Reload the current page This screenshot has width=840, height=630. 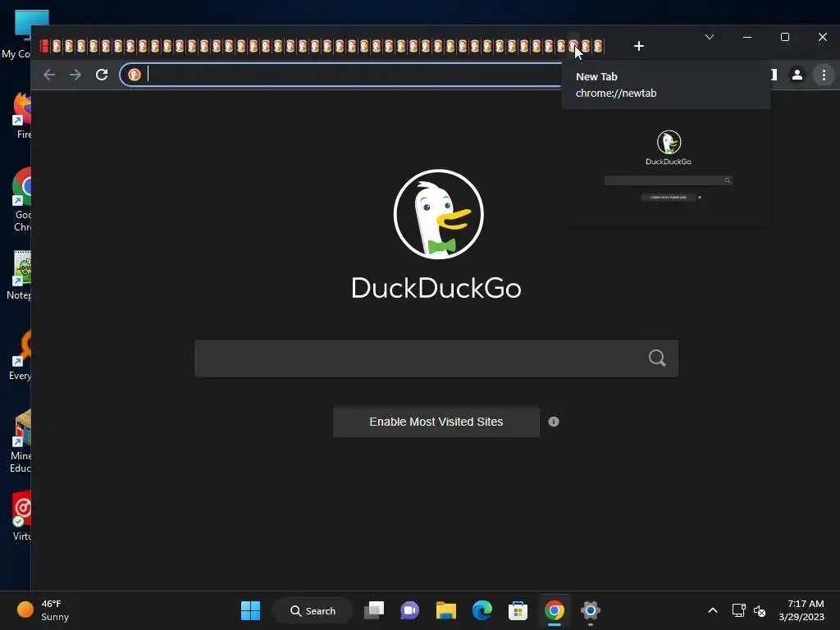click(x=102, y=75)
